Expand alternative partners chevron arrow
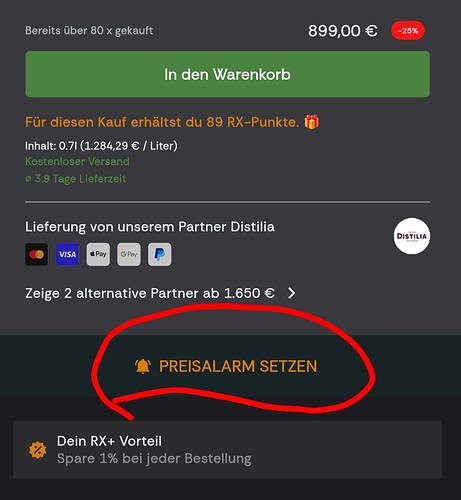This screenshot has height=500, width=461. point(291,293)
